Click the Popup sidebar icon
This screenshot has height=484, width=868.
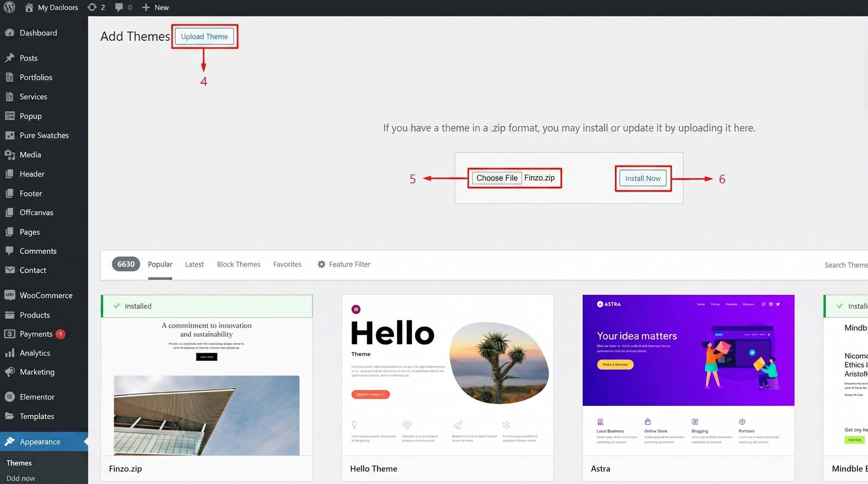click(9, 116)
